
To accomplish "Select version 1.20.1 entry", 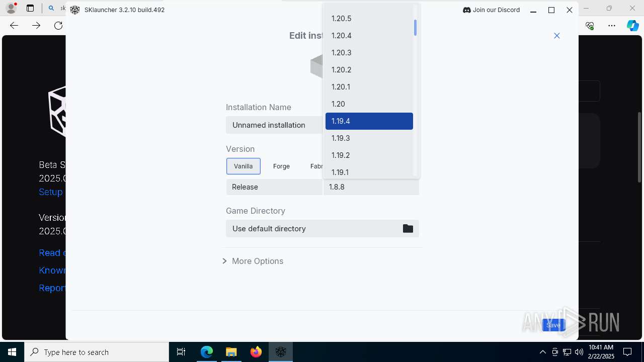I will pyautogui.click(x=369, y=87).
